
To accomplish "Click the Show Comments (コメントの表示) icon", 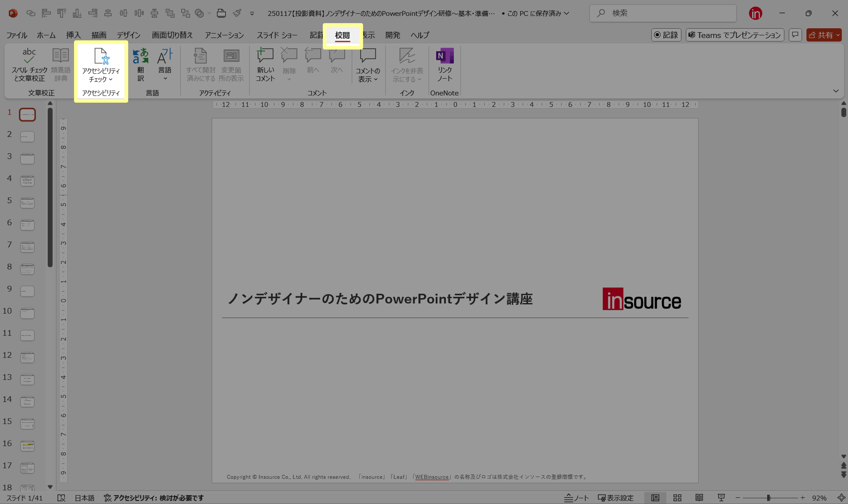I will [x=368, y=55].
